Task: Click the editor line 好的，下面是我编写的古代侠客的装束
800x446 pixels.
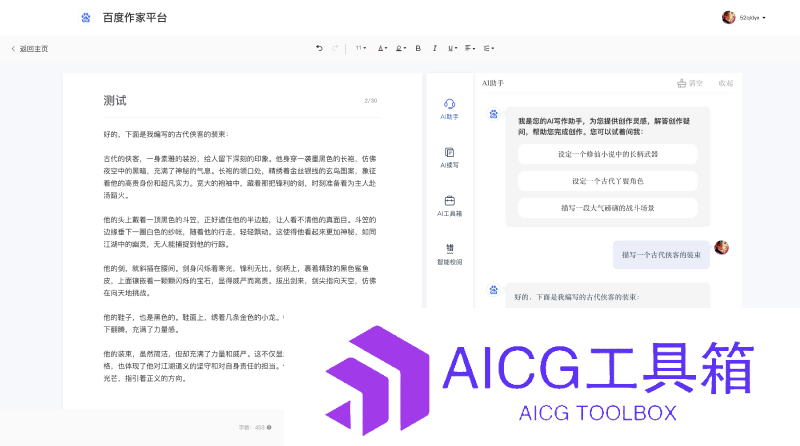Action: click(166, 135)
